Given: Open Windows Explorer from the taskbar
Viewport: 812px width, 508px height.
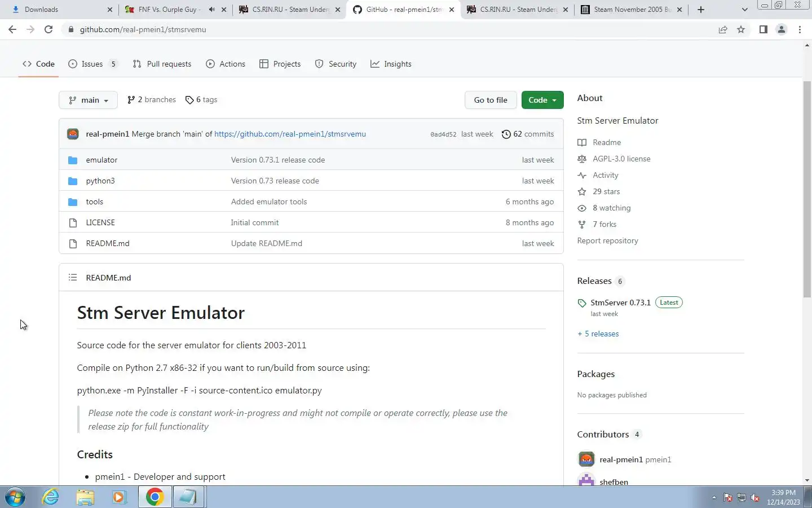Looking at the screenshot, I should (85, 497).
